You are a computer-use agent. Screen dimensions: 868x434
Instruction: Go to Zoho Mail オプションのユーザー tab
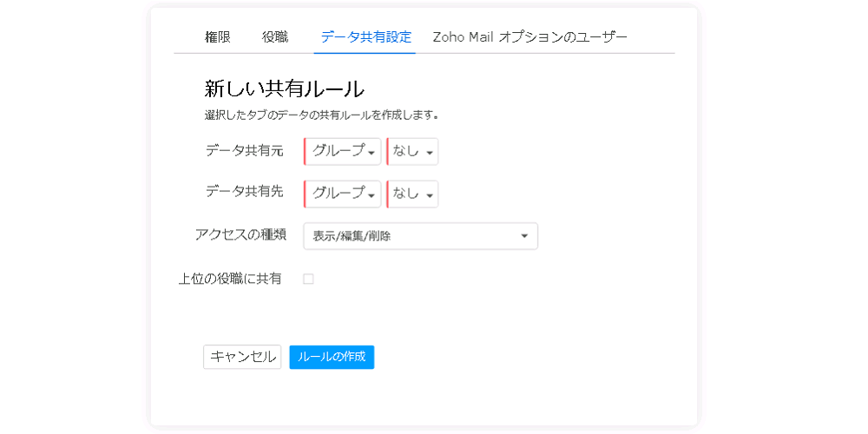(529, 37)
